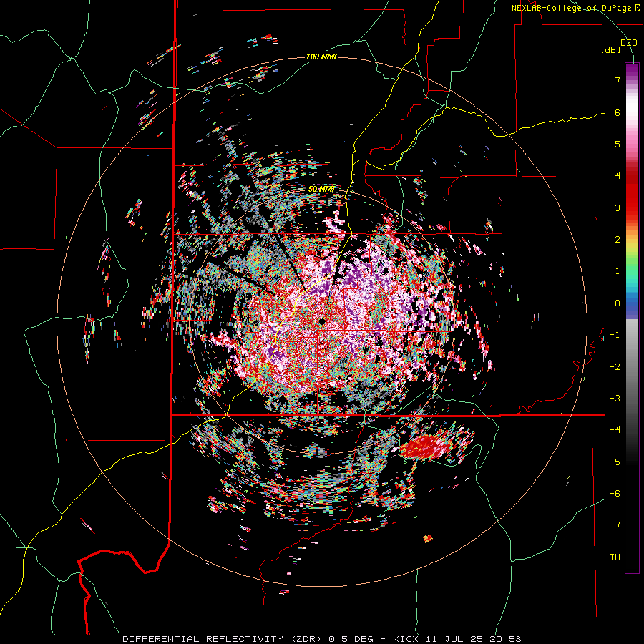This screenshot has width=644, height=644.
Task: Click the black radar site dot
Action: tap(322, 321)
